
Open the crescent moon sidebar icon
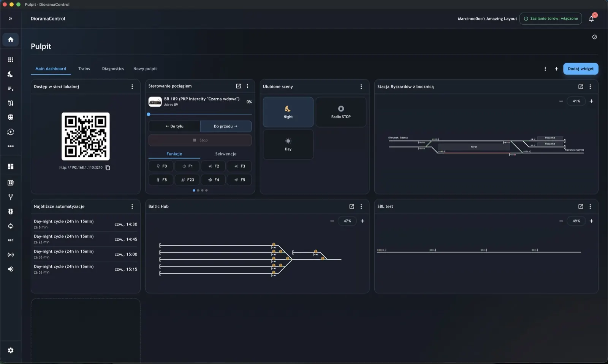click(11, 74)
